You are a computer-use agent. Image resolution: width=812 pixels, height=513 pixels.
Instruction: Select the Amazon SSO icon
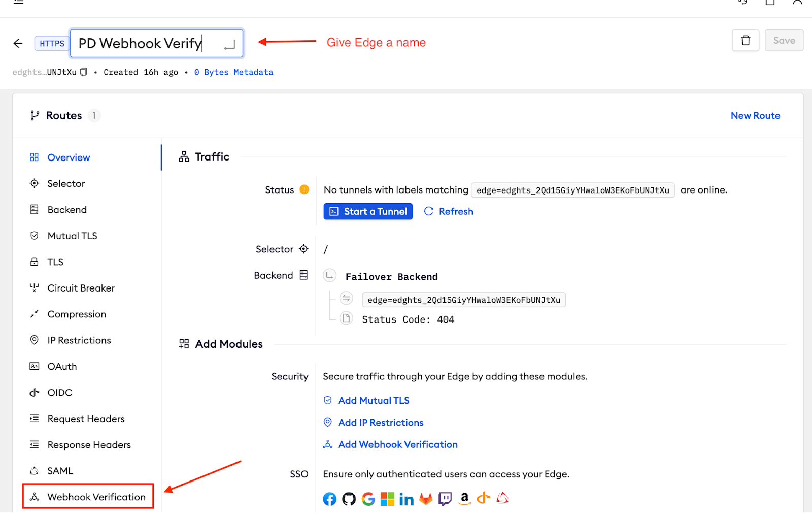464,499
